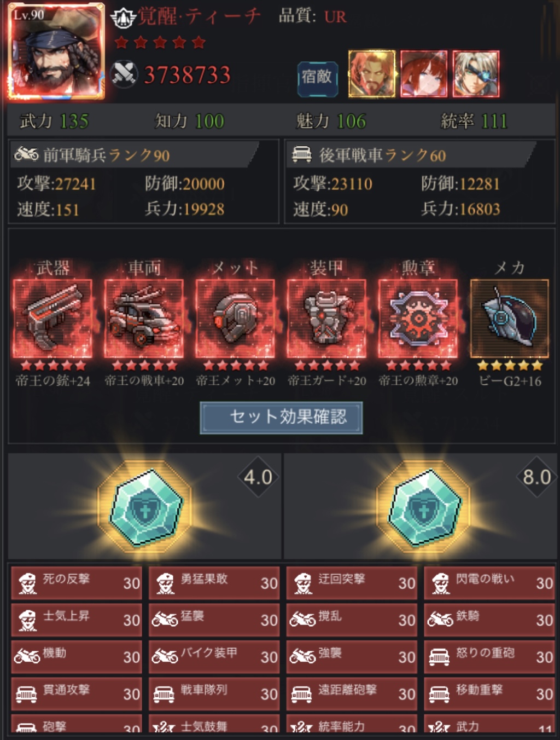Tap the left gem with 4.0 badge
This screenshot has width=560, height=740.
click(145, 506)
